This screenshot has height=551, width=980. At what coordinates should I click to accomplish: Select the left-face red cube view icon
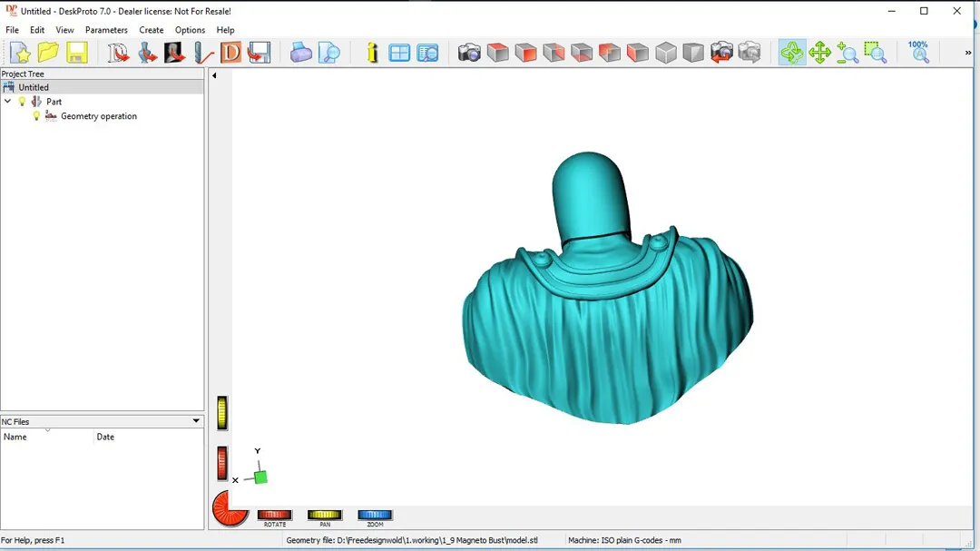coord(638,53)
